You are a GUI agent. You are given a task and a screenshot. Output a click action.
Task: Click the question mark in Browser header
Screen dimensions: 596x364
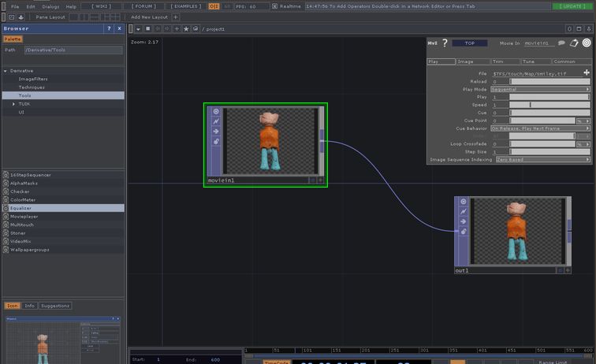click(109, 28)
